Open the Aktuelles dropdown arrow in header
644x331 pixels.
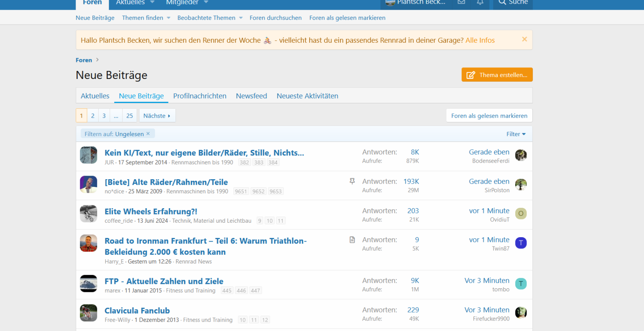[152, 2]
